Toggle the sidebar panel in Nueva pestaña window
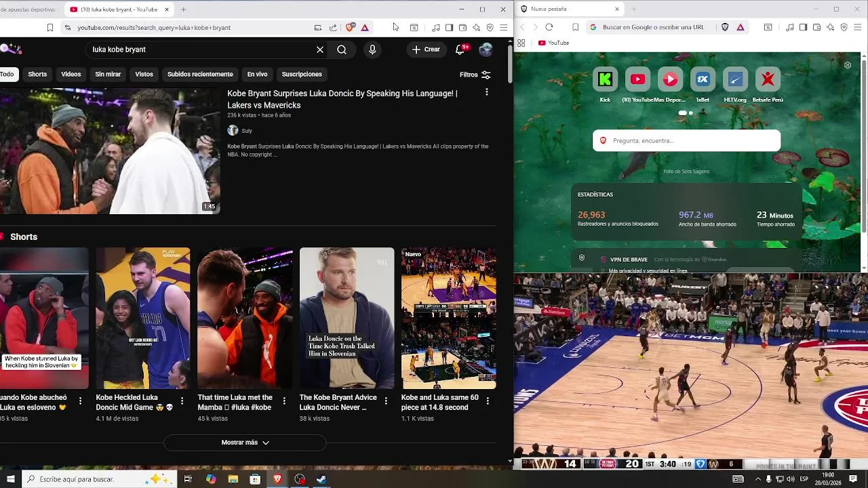The height and width of the screenshot is (488, 868). [803, 27]
